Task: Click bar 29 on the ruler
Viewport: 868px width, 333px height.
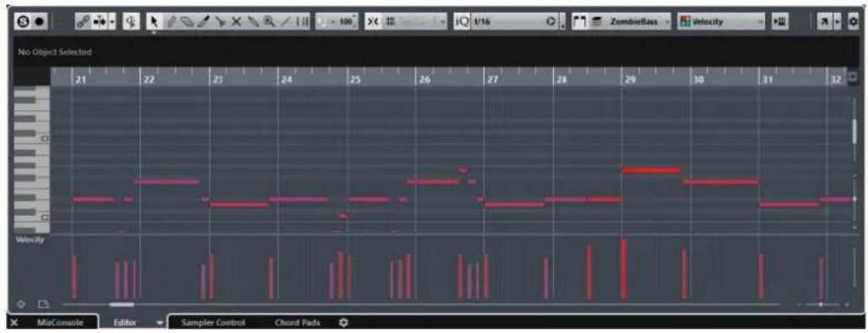Action: coord(630,80)
